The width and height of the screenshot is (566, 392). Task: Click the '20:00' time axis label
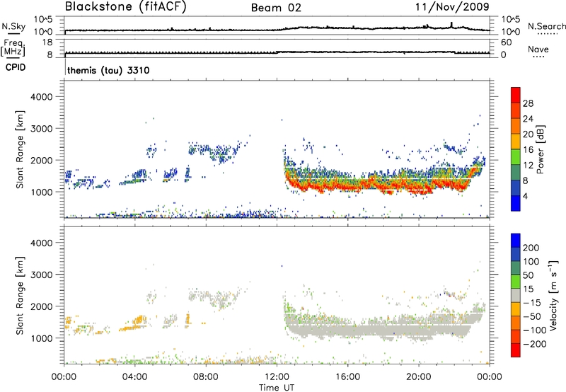click(418, 376)
